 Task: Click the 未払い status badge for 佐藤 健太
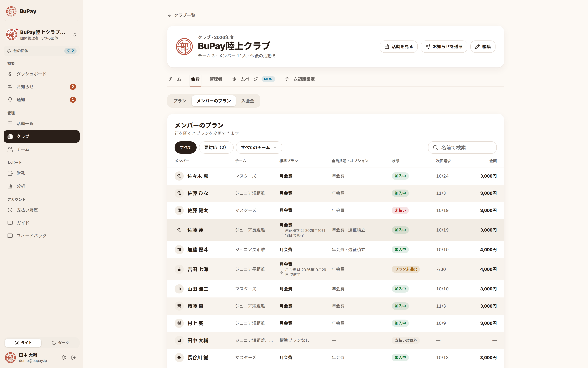400,210
